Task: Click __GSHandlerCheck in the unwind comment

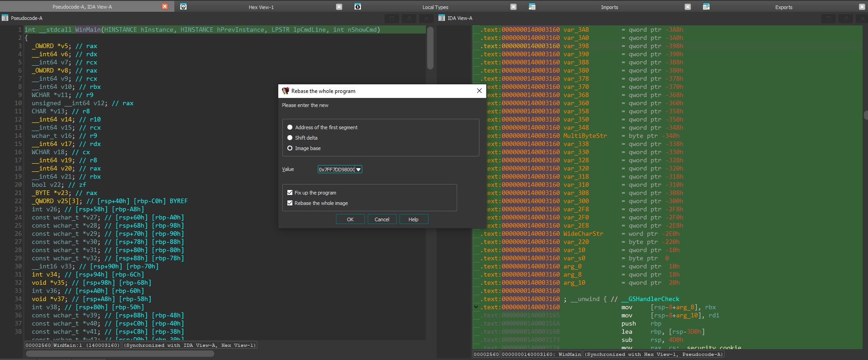Action: click(x=651, y=299)
